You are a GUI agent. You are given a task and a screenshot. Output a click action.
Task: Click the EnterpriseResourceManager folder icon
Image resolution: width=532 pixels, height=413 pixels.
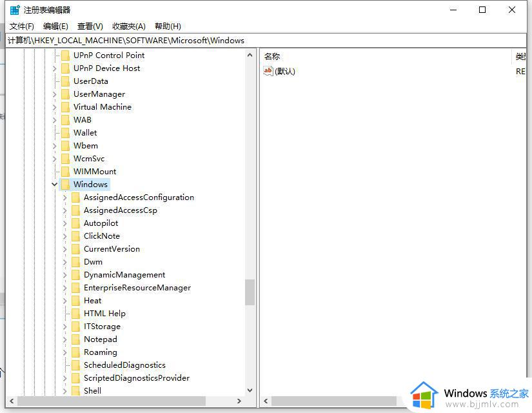tap(76, 288)
